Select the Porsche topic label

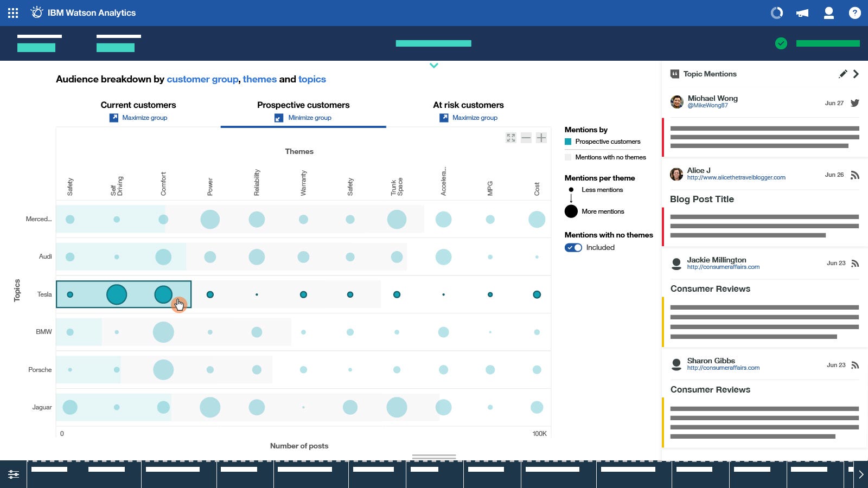pos(40,370)
